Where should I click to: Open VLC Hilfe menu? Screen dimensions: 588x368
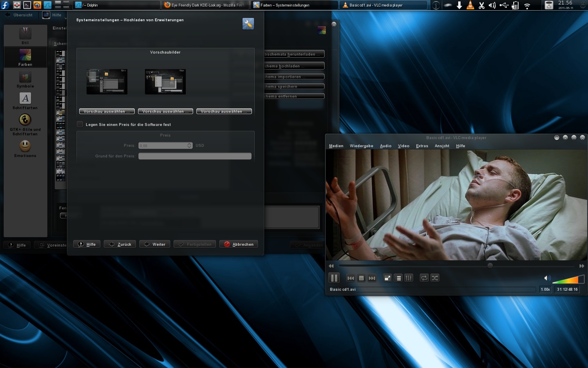[461, 146]
